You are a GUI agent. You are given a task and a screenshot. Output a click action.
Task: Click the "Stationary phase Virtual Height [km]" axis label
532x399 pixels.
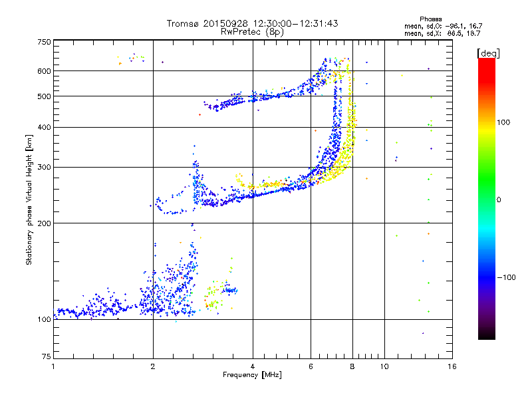(29, 199)
